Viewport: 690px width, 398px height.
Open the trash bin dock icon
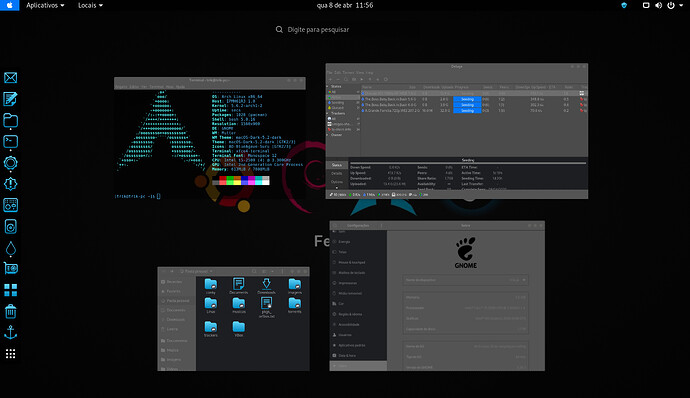pos(11,311)
